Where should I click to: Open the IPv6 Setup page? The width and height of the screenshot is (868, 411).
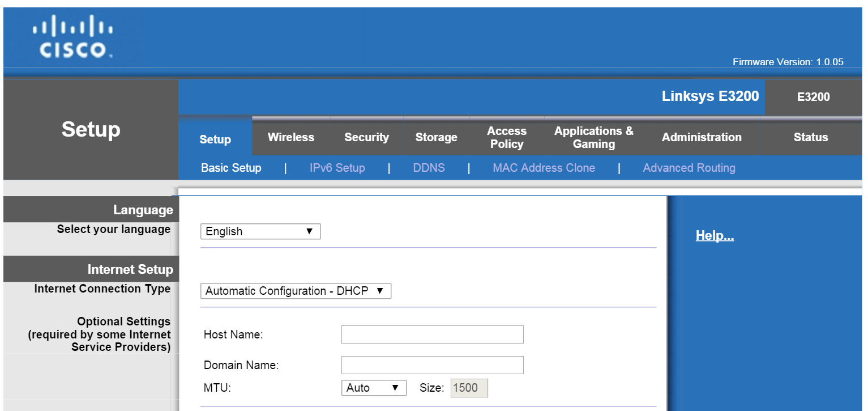click(337, 168)
